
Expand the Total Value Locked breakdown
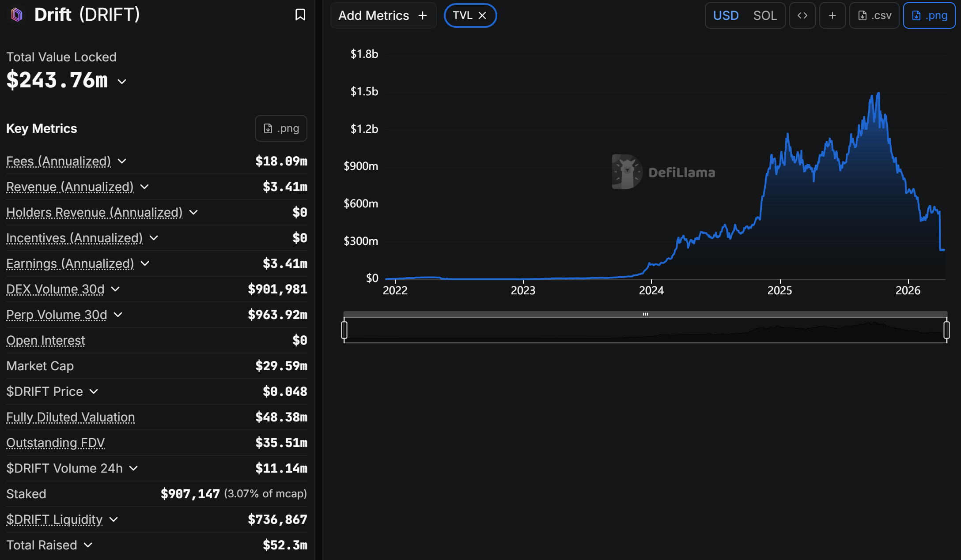(122, 82)
